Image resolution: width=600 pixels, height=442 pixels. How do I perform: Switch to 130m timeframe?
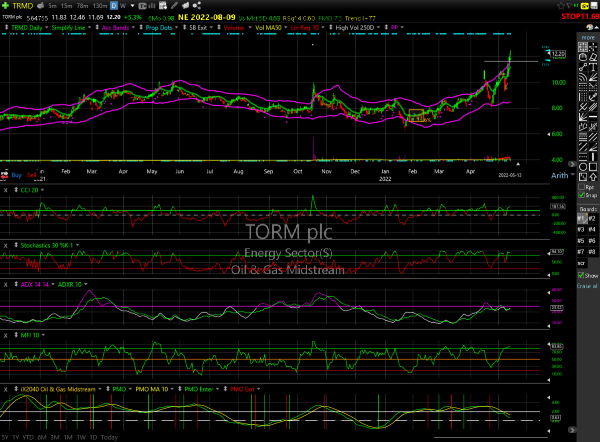[x=100, y=5]
